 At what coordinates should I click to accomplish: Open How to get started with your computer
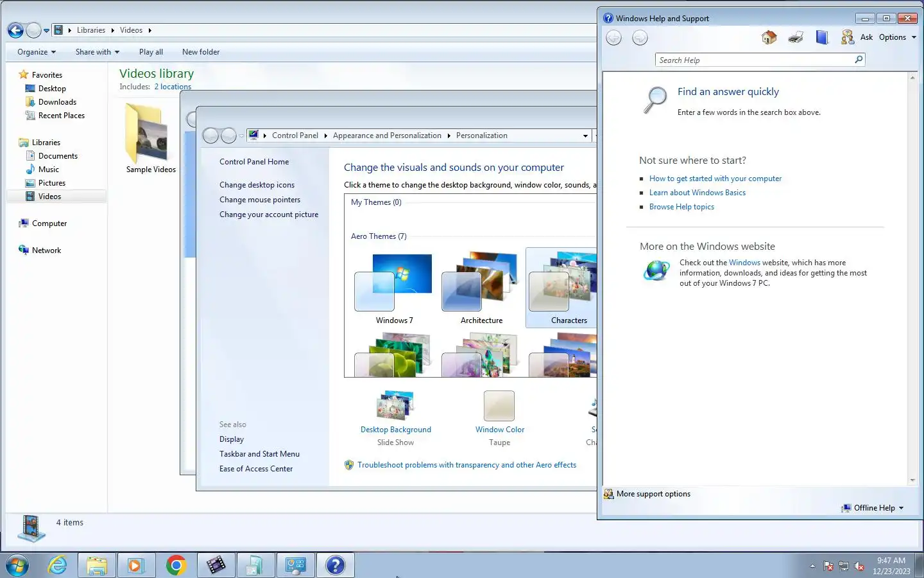[x=715, y=179]
